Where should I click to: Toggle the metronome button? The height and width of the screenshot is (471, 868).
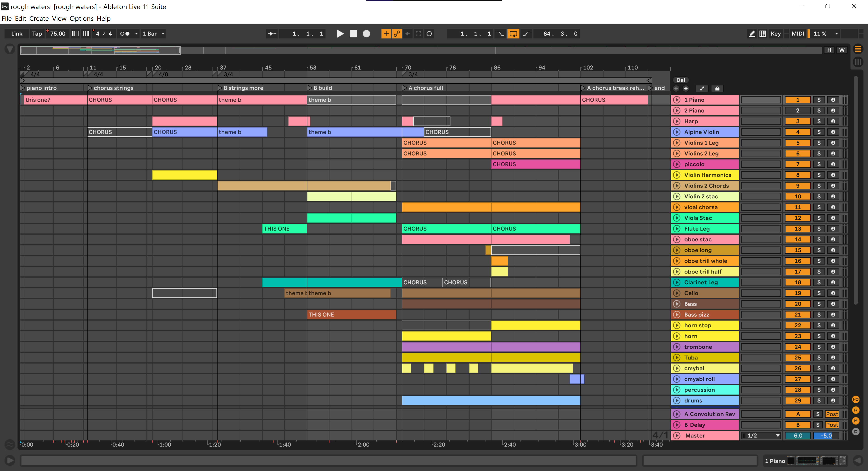pyautogui.click(x=125, y=34)
